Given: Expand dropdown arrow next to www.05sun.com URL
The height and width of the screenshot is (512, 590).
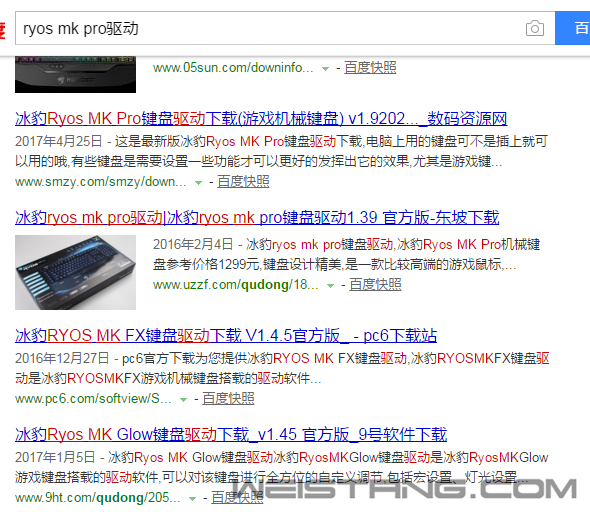Looking at the screenshot, I should pyautogui.click(x=325, y=69).
